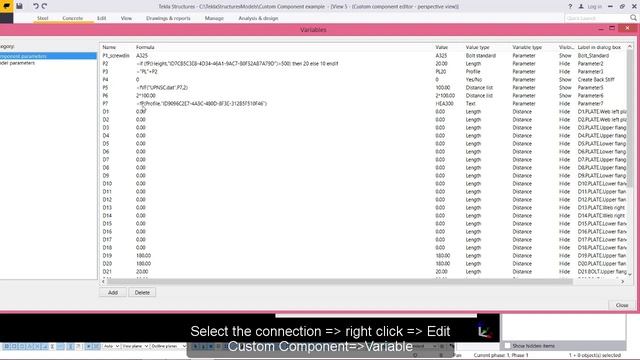Click the D21 formula cell 20.00
The width and height of the screenshot is (640, 360).
[142, 271]
